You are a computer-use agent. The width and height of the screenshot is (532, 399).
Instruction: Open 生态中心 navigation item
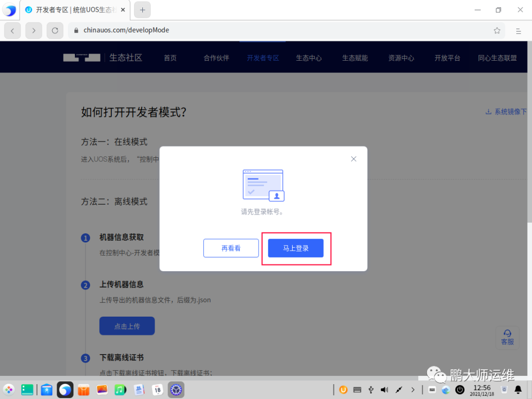pos(309,58)
